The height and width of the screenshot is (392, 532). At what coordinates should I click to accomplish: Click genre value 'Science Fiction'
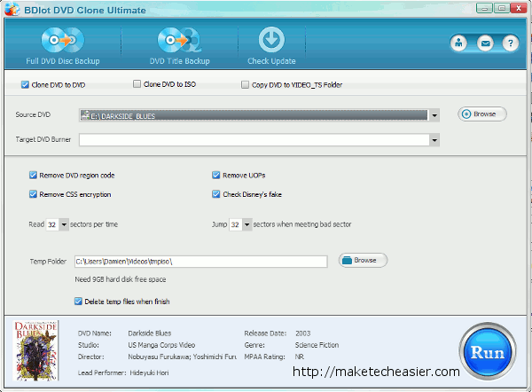coord(317,345)
